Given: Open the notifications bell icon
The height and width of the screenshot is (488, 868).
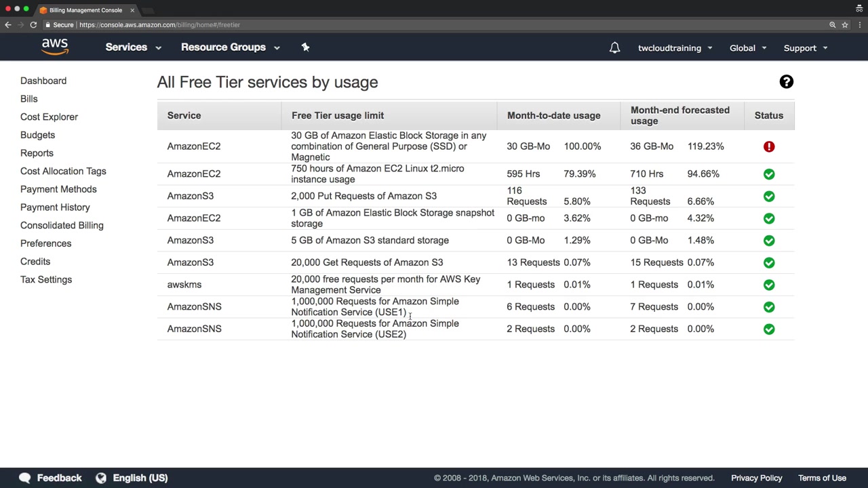Looking at the screenshot, I should [x=614, y=48].
